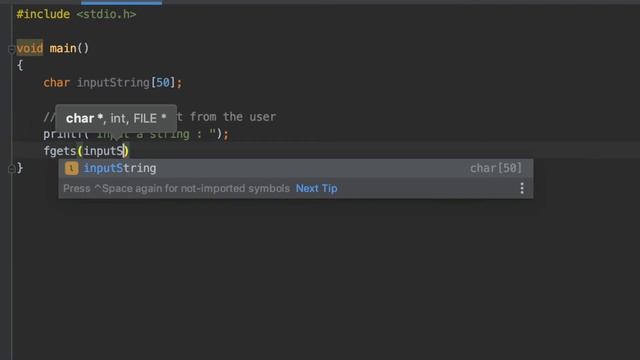Viewport: 640px width, 360px height.
Task: Collapse the main function fold marker
Action: (11, 49)
